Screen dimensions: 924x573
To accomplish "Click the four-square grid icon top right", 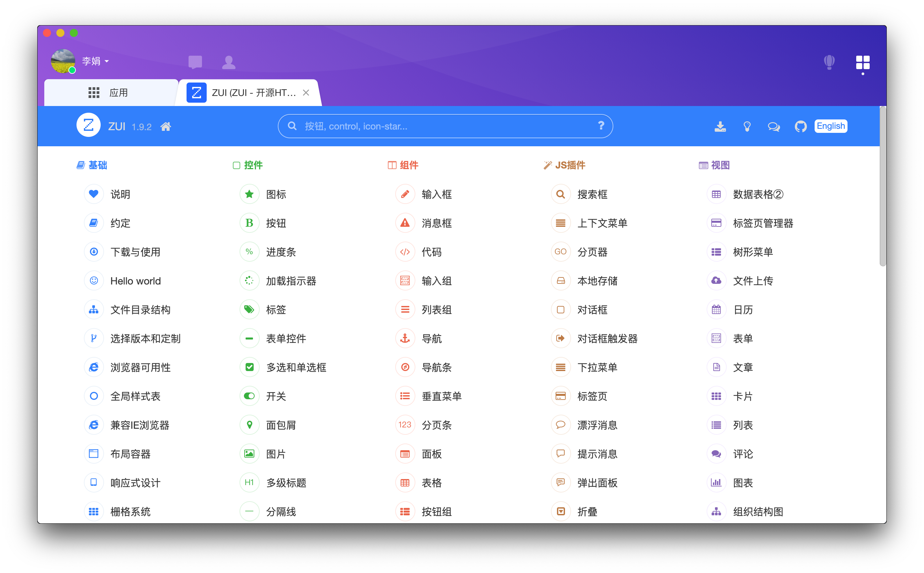I will 862,62.
